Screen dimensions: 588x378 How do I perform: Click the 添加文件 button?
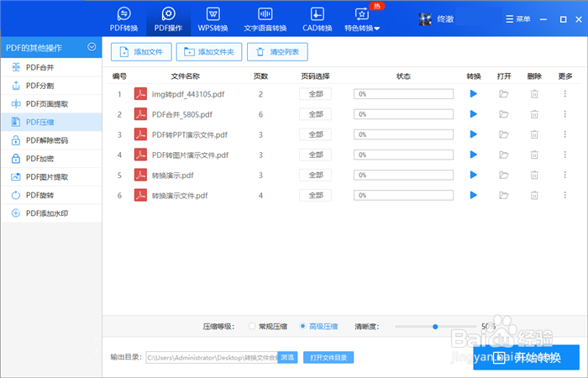click(141, 52)
